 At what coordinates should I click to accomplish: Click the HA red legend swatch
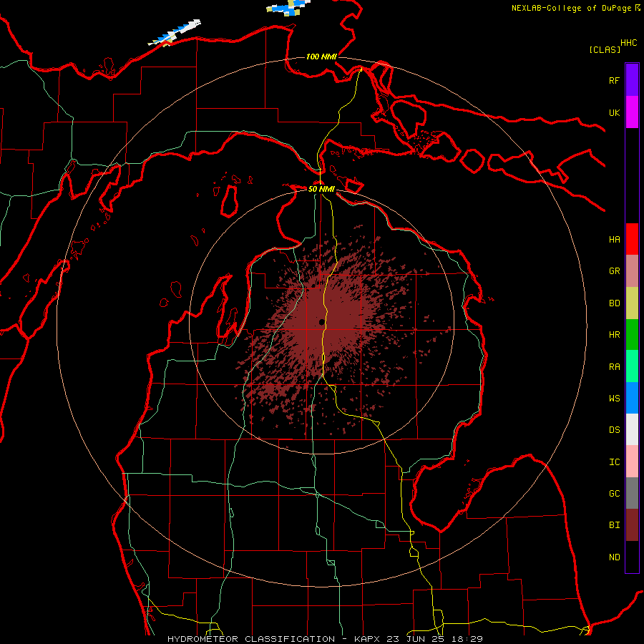(x=632, y=239)
